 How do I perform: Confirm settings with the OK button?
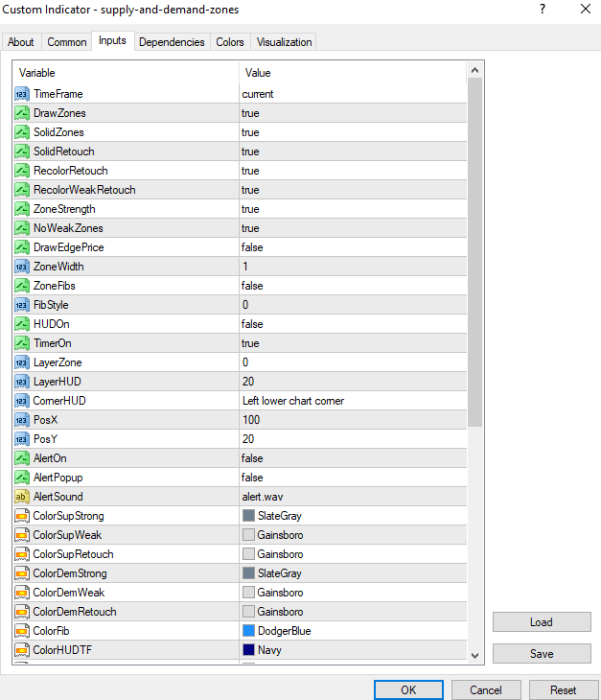tap(408, 690)
